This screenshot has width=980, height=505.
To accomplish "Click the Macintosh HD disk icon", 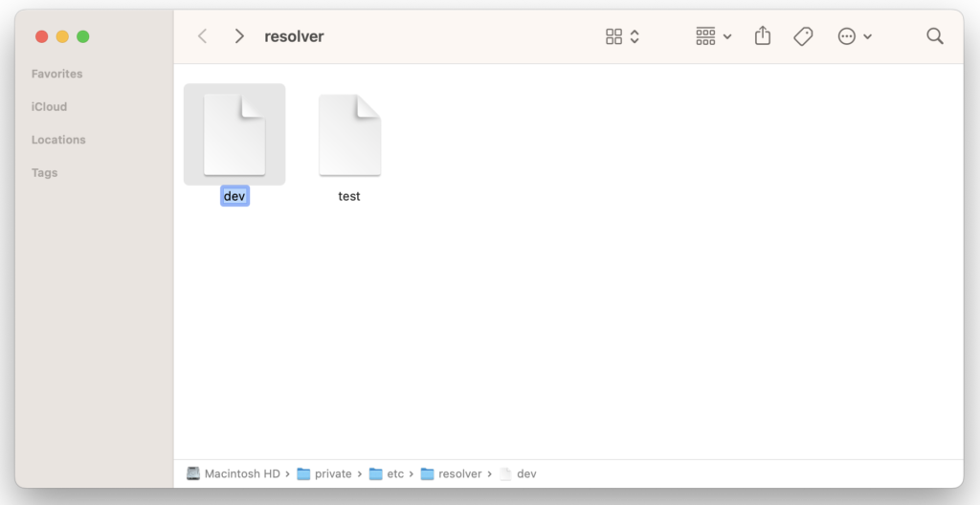I will click(x=193, y=473).
